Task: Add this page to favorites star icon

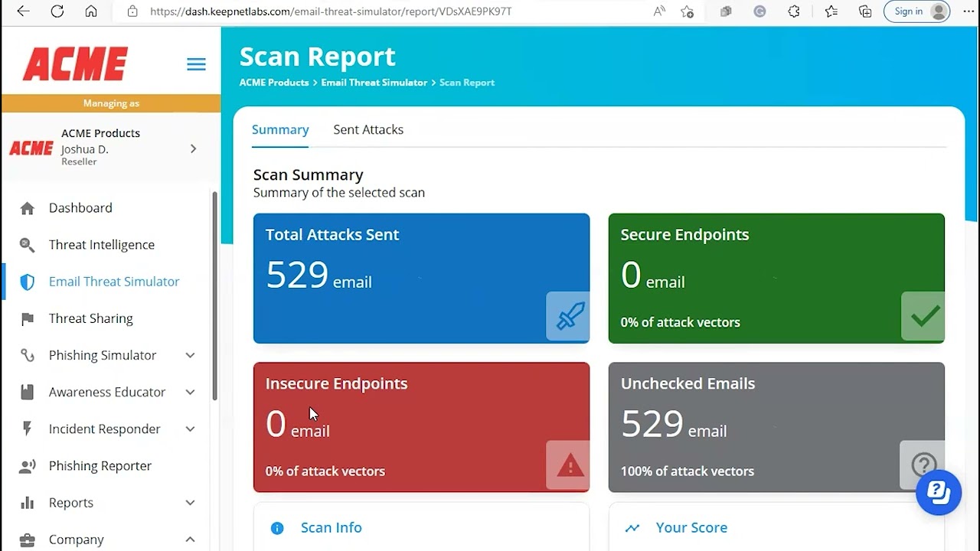Action: point(688,11)
